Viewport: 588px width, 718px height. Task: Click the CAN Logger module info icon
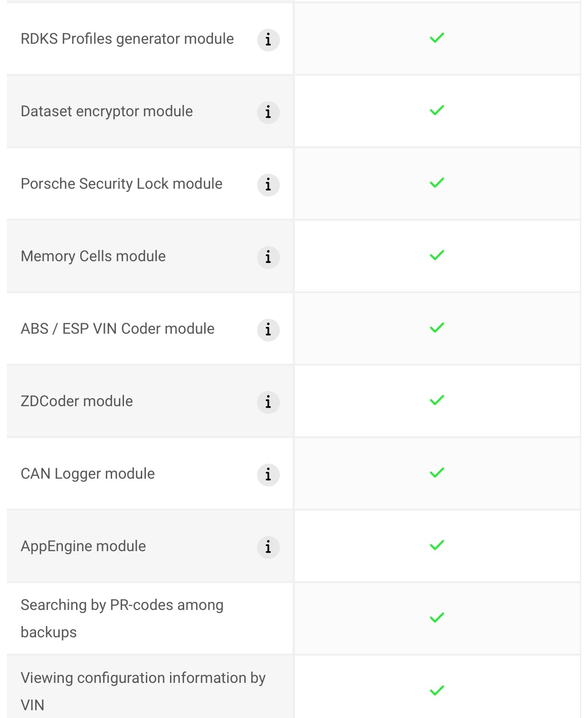pyautogui.click(x=268, y=475)
